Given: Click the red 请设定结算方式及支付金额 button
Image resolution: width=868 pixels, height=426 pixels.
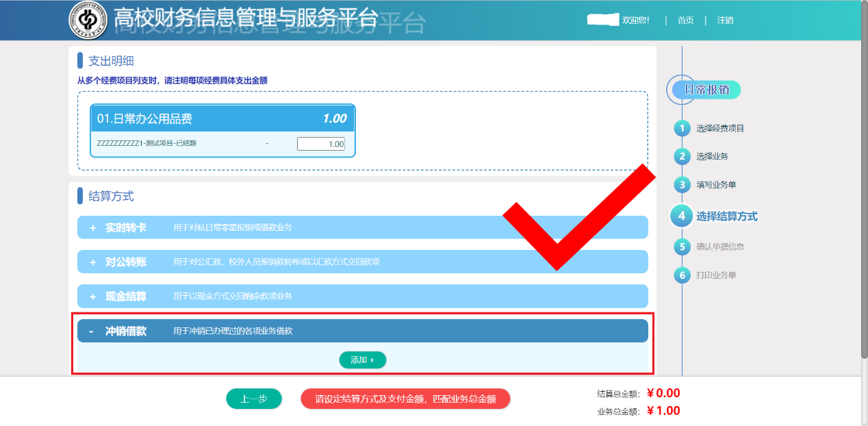Looking at the screenshot, I should tap(405, 399).
